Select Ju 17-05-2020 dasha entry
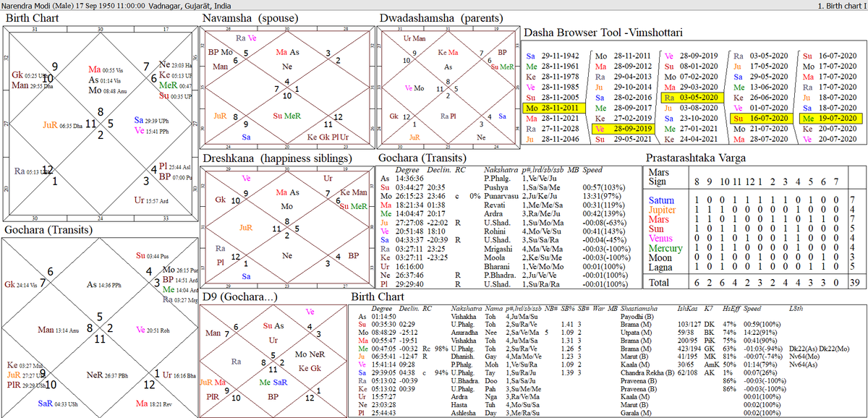 pyautogui.click(x=762, y=66)
